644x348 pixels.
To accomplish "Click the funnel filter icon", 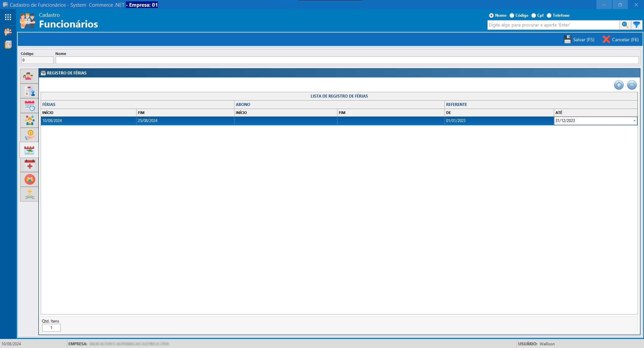I will pyautogui.click(x=636, y=25).
